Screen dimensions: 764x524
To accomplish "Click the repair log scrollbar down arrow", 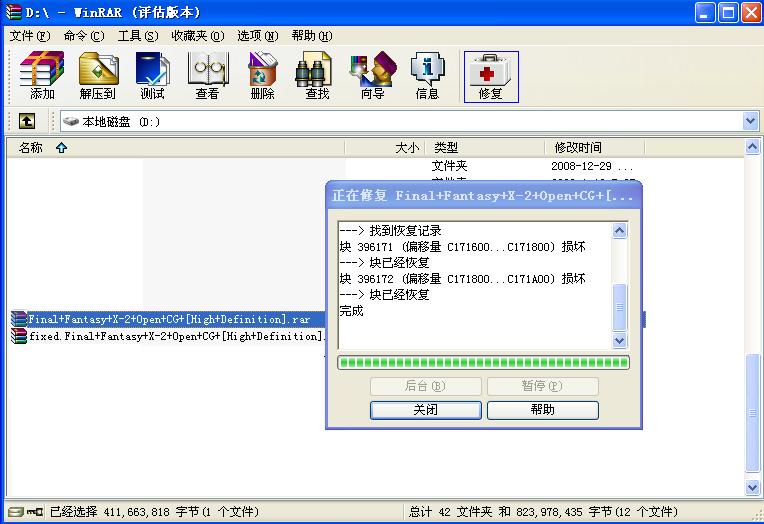I will coord(619,340).
